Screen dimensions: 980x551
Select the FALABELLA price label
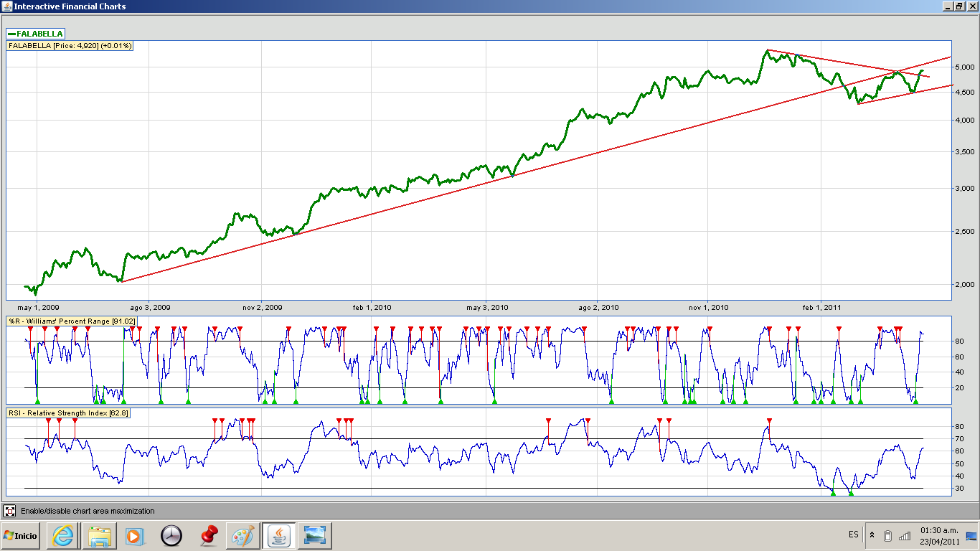click(x=70, y=45)
